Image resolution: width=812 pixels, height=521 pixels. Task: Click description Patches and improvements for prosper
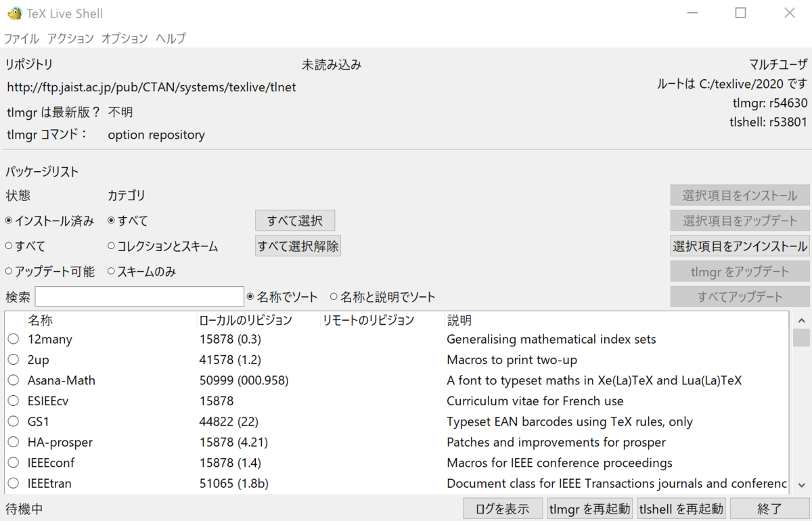click(x=556, y=443)
